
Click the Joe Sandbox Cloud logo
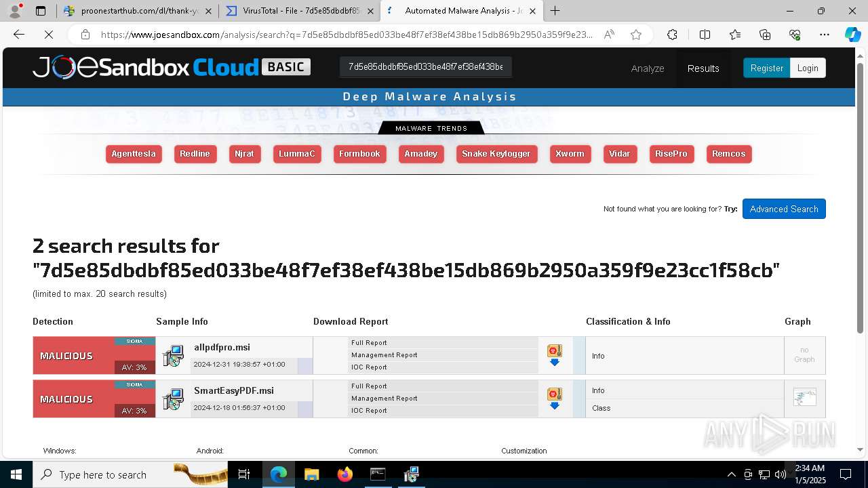click(172, 67)
